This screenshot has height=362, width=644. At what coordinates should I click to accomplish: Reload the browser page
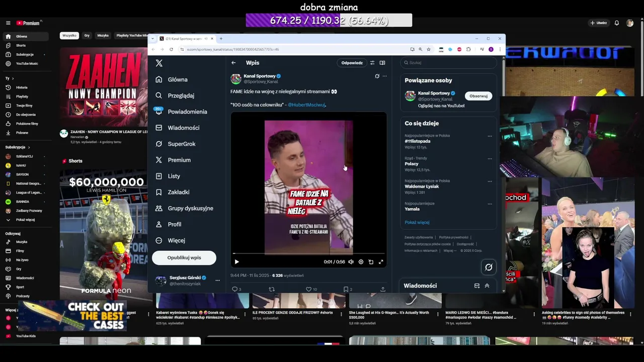tap(171, 49)
